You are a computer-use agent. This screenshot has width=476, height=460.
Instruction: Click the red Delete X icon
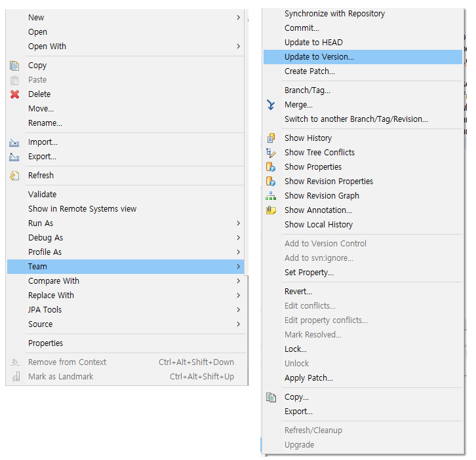[x=14, y=94]
